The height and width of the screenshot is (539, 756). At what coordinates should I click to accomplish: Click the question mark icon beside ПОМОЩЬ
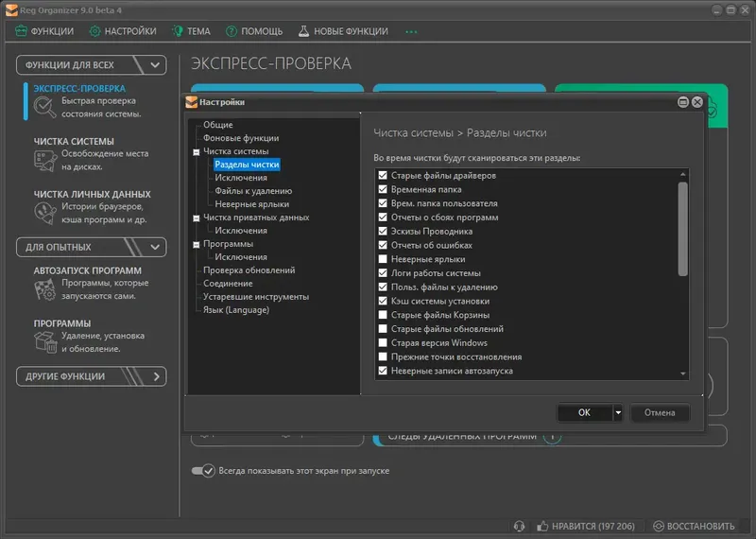tap(232, 31)
